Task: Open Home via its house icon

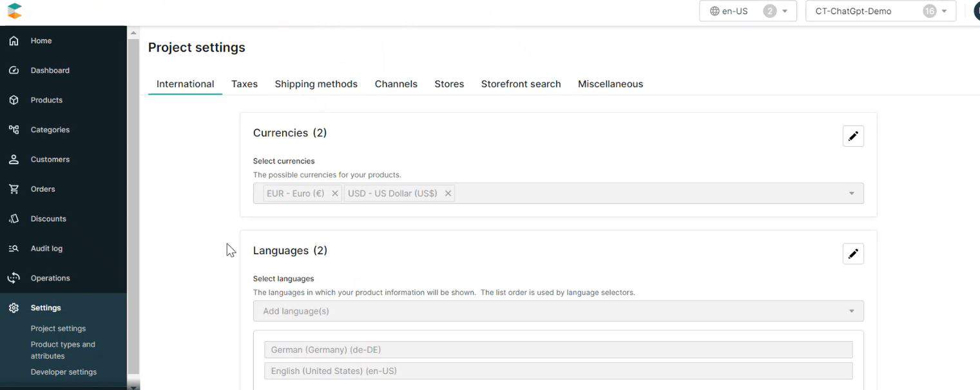Action: tap(14, 41)
